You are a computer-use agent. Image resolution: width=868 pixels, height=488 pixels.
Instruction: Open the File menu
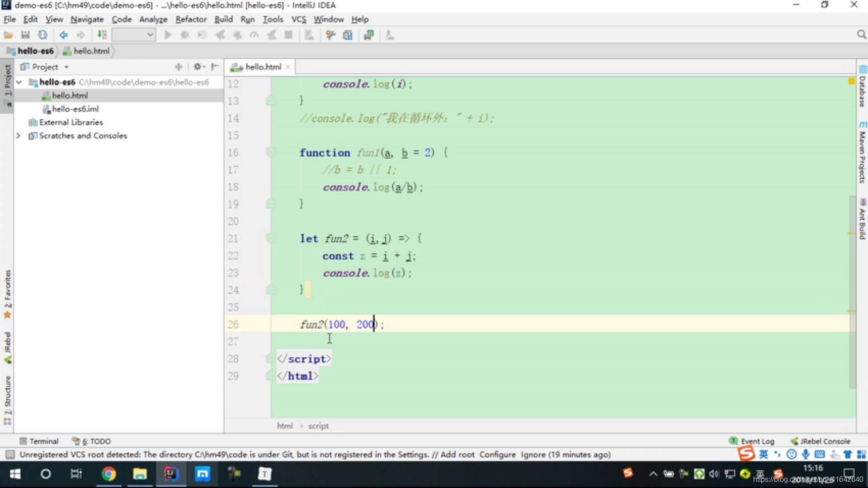pos(9,19)
